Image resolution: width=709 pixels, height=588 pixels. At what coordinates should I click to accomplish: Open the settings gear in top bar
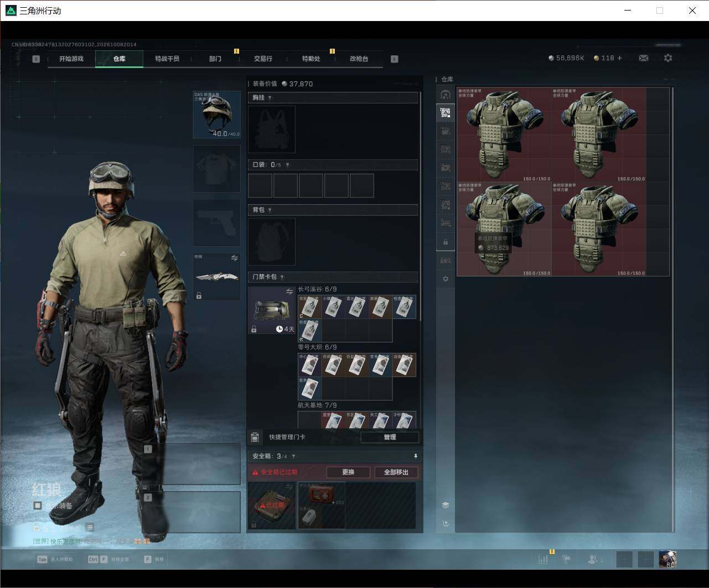coord(668,58)
